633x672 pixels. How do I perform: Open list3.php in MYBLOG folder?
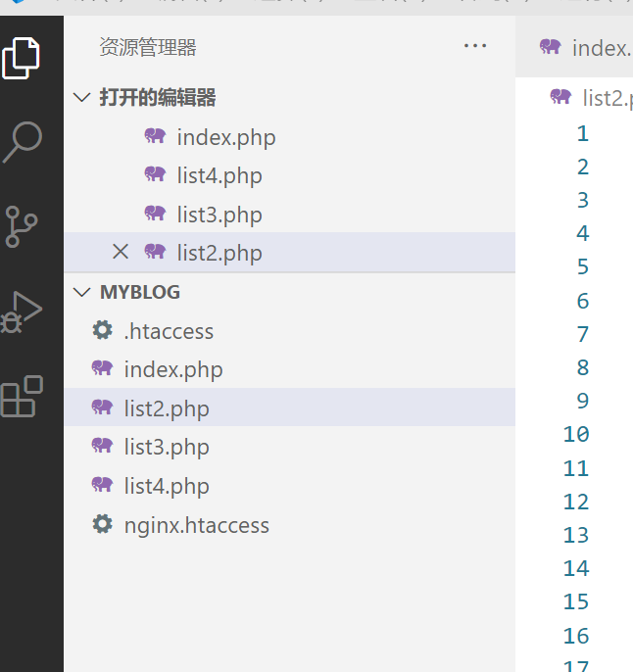coord(167,448)
